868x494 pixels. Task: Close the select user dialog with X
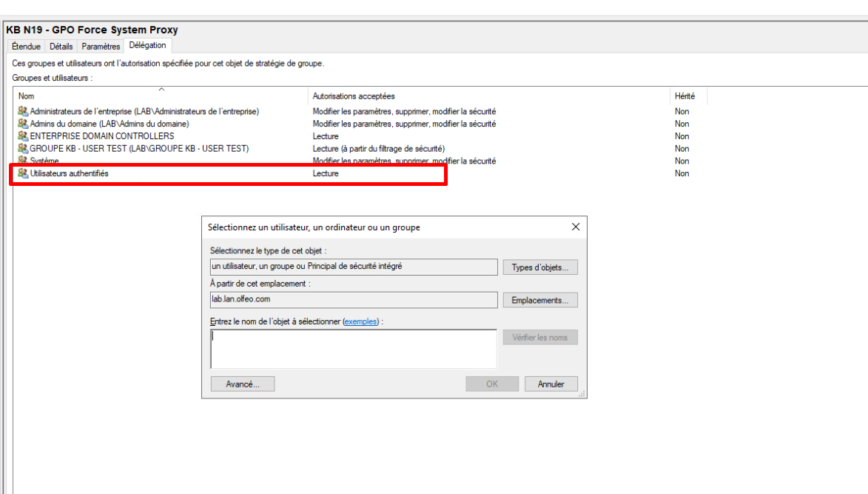[575, 227]
